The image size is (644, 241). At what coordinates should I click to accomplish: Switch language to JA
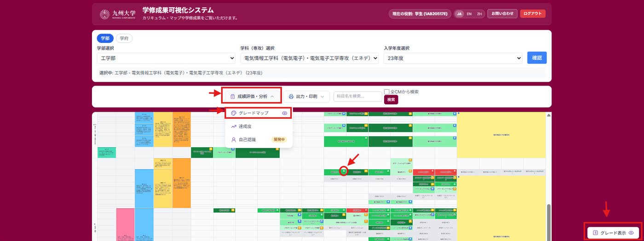coord(459,14)
